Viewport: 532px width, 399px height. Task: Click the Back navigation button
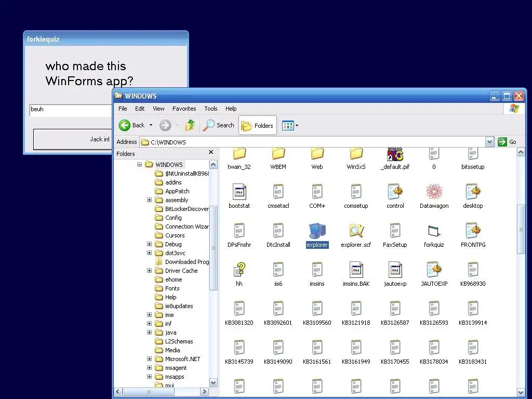(132, 125)
